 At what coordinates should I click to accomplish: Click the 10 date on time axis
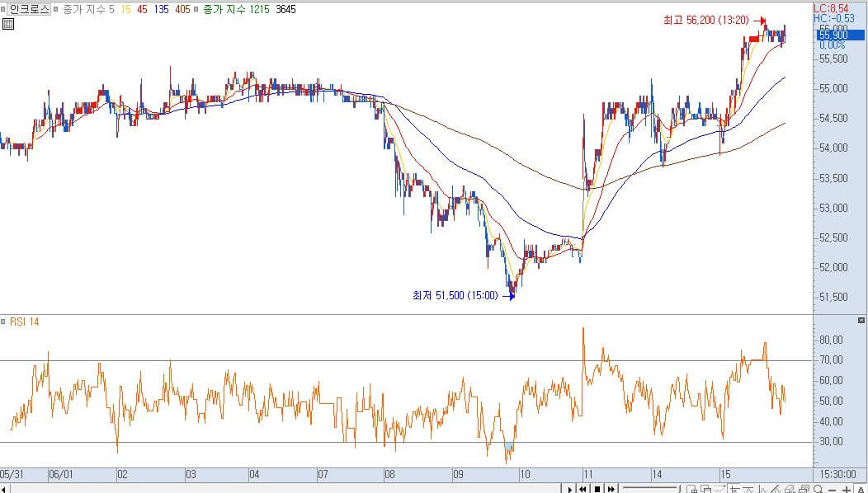[x=525, y=475]
